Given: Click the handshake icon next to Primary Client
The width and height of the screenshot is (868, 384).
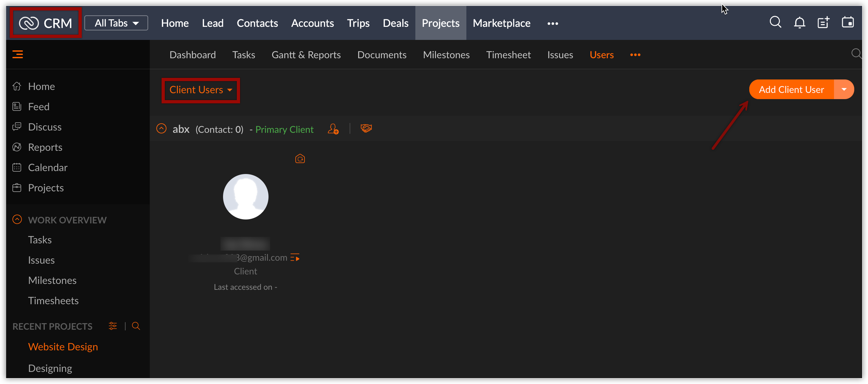Looking at the screenshot, I should pyautogui.click(x=366, y=129).
